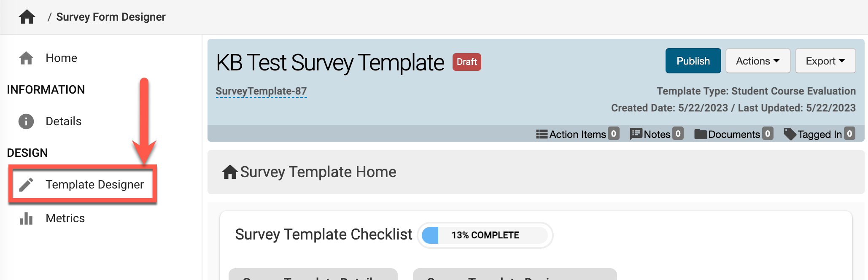
Task: Click the Documents folder icon
Action: click(701, 134)
